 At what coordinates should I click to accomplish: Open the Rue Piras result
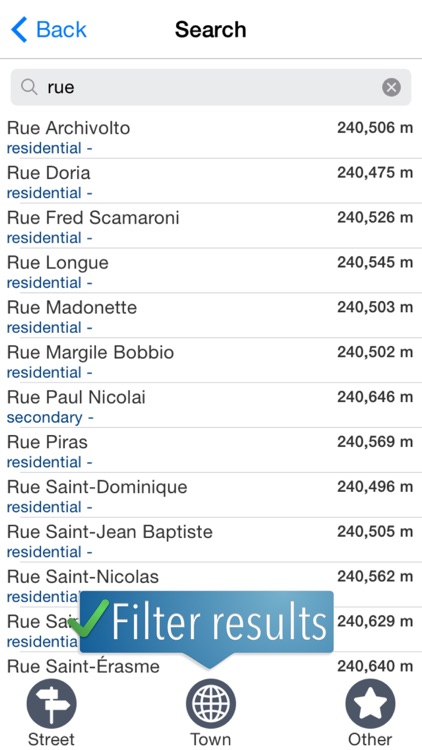[x=211, y=452]
